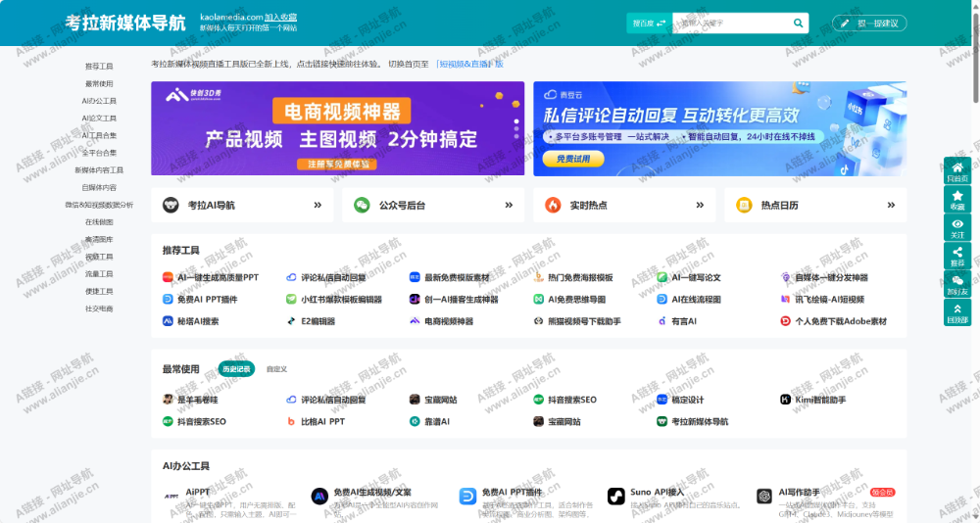Click the yellow calendar icon beside 热点日历
The width and height of the screenshot is (980, 523).
(744, 205)
